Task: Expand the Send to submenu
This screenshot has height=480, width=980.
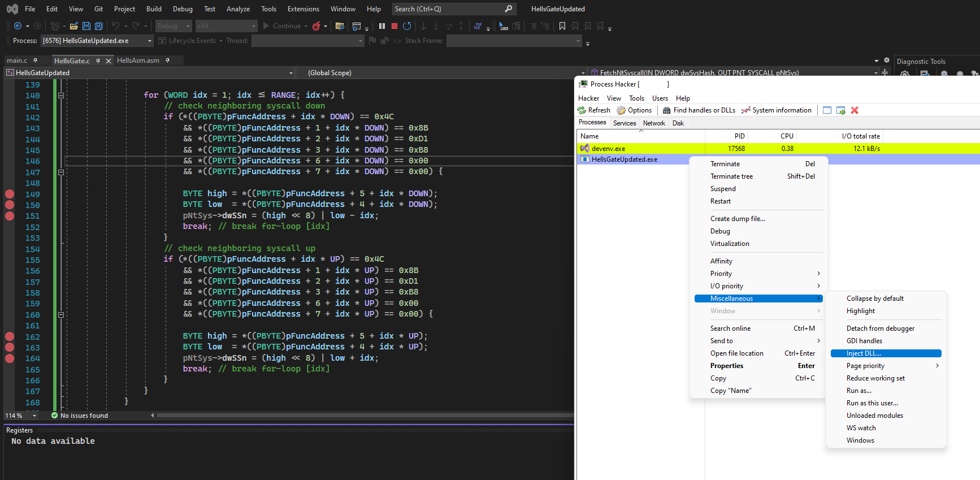Action: tap(758, 341)
